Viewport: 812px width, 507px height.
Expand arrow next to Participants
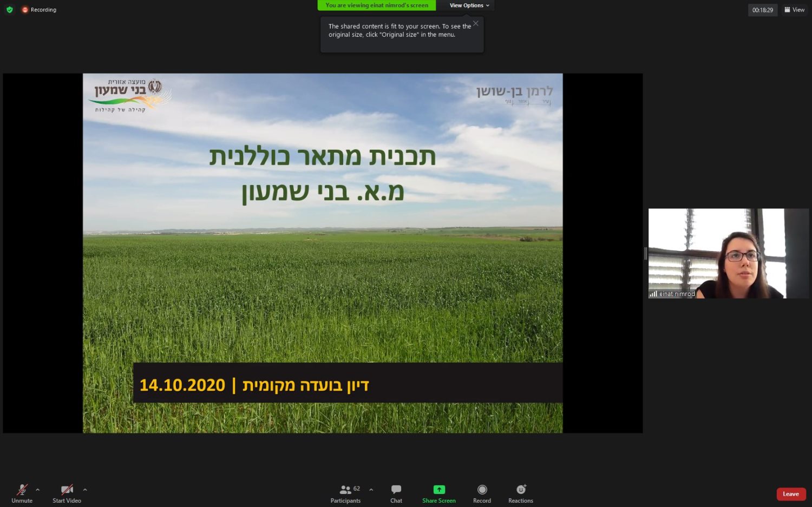[371, 490]
